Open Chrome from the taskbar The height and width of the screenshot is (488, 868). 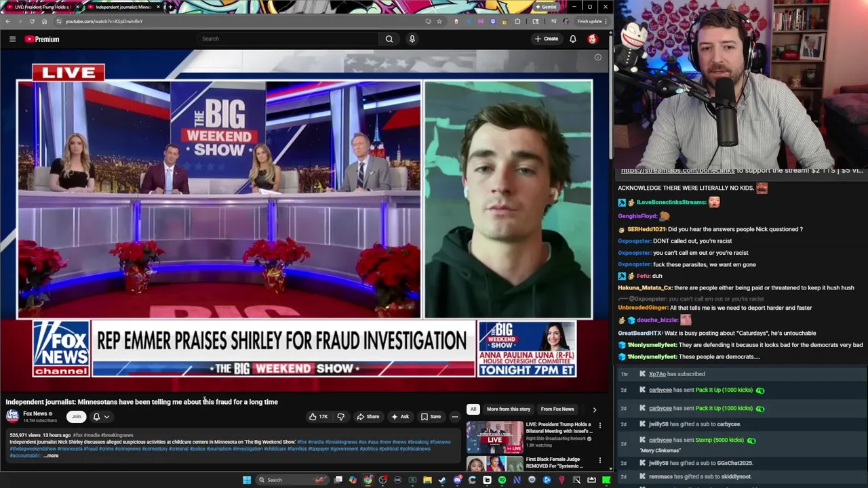[368, 480]
